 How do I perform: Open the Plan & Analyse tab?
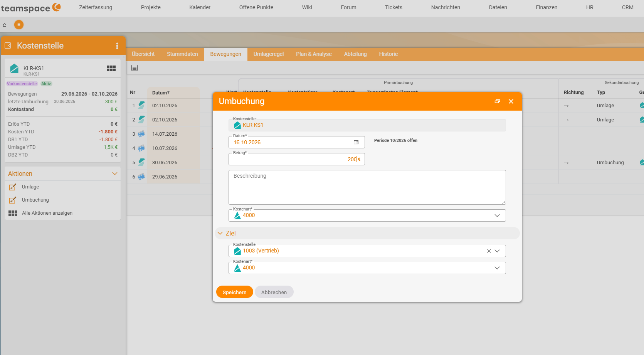coord(314,54)
